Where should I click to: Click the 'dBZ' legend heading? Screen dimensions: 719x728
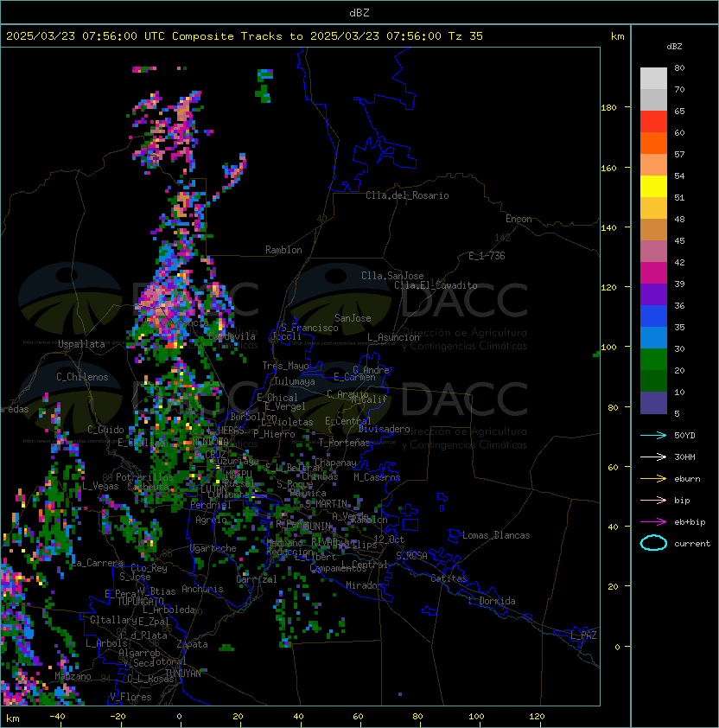click(x=674, y=47)
